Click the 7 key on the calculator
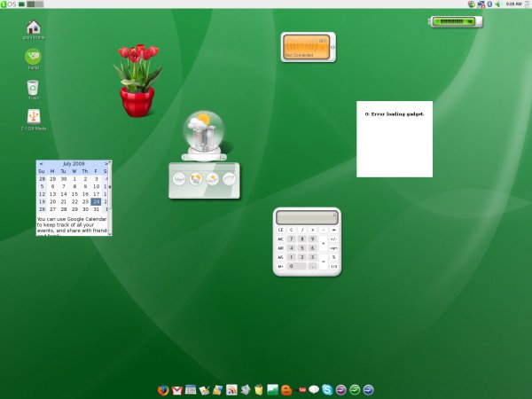 [291, 239]
